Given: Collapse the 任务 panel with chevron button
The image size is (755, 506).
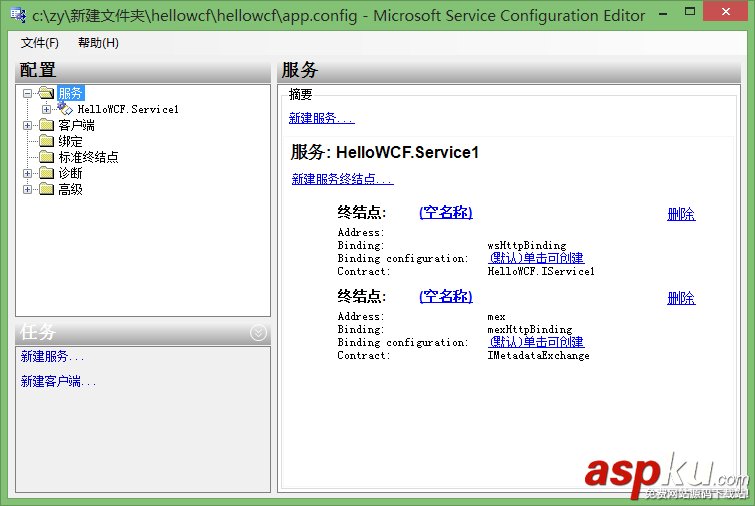Looking at the screenshot, I should (x=259, y=332).
